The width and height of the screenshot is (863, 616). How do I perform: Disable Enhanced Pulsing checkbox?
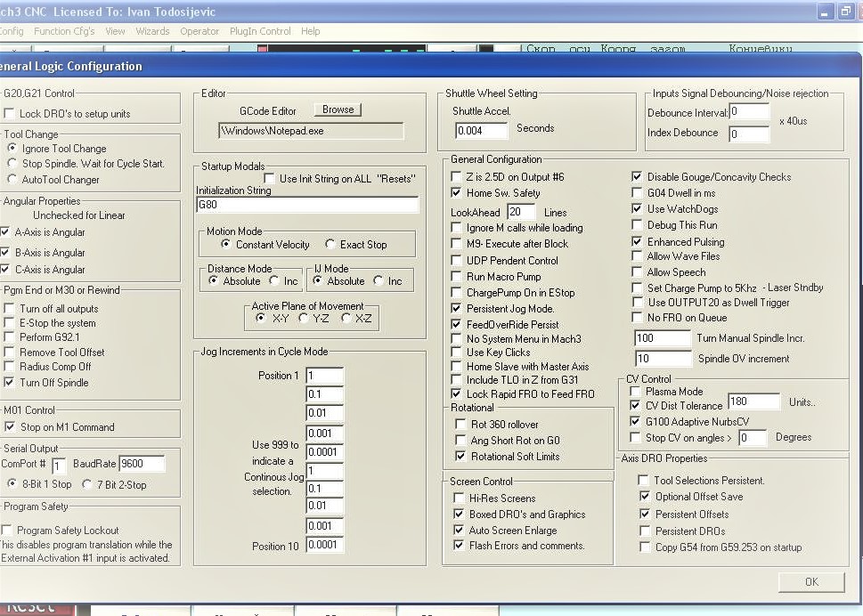(637, 242)
